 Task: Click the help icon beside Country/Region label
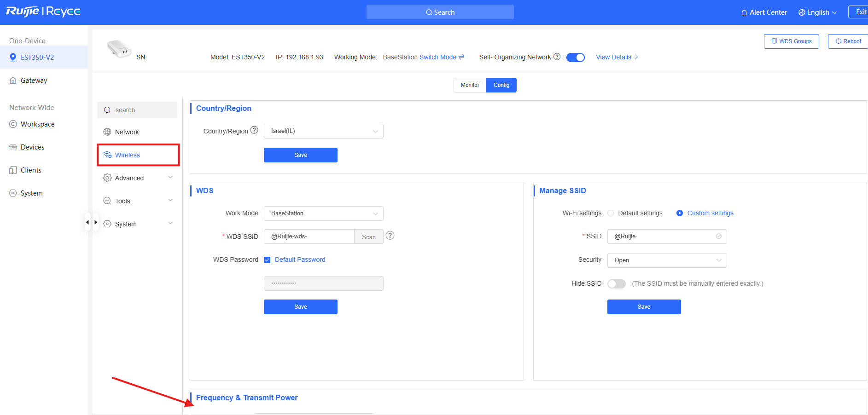(254, 131)
